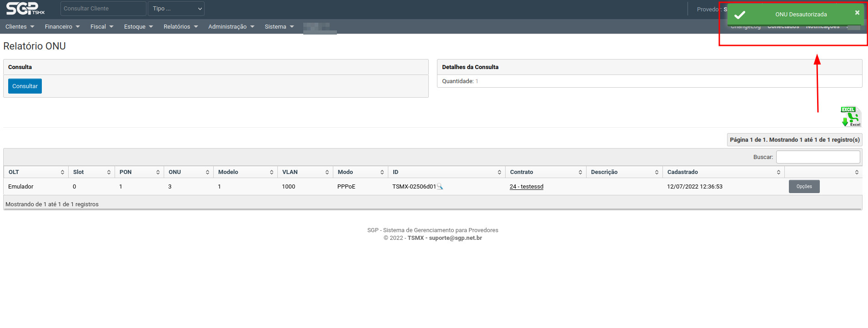Click the green checkmark in notification
This screenshot has height=328, width=868.
click(740, 15)
